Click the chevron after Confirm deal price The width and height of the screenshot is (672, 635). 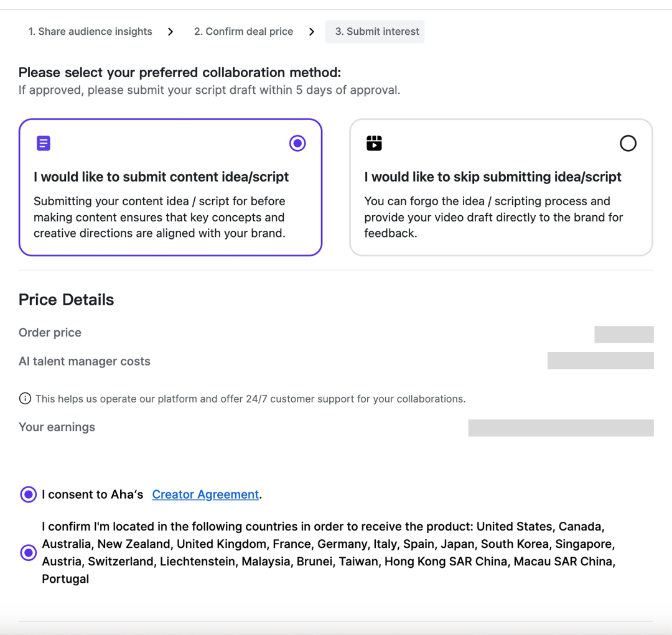[x=312, y=32]
